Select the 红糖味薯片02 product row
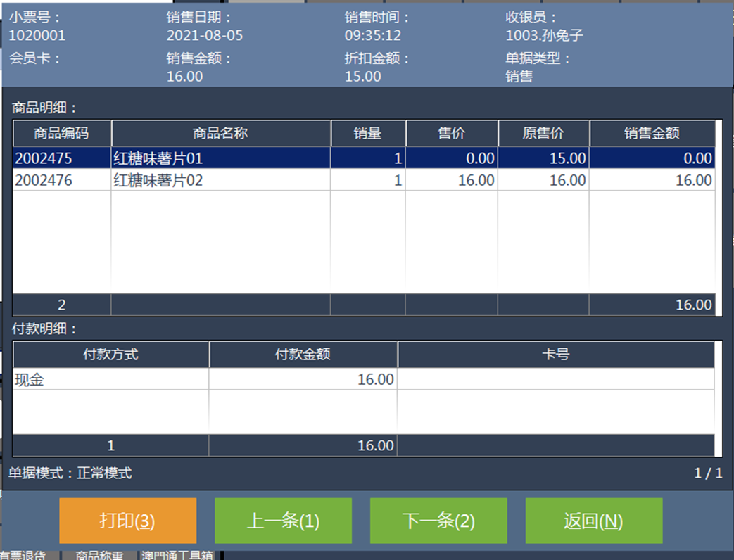Screen dimensions: 734x560 (x=220, y=181)
